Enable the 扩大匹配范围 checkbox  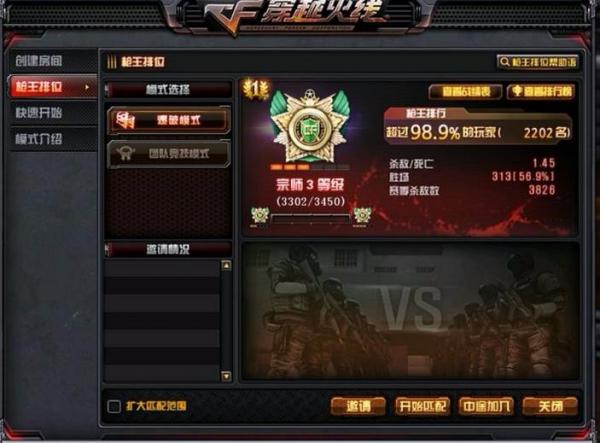(x=114, y=406)
